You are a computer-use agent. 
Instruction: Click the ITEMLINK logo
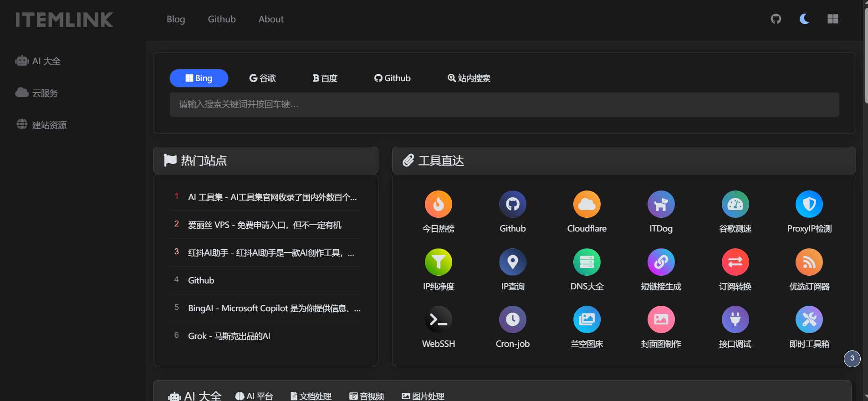coord(64,20)
